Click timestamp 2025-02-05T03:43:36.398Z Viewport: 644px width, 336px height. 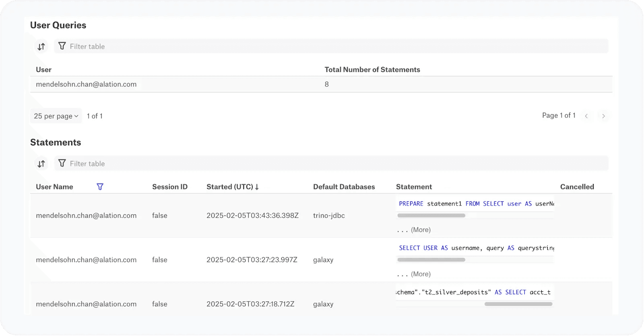(x=252, y=216)
